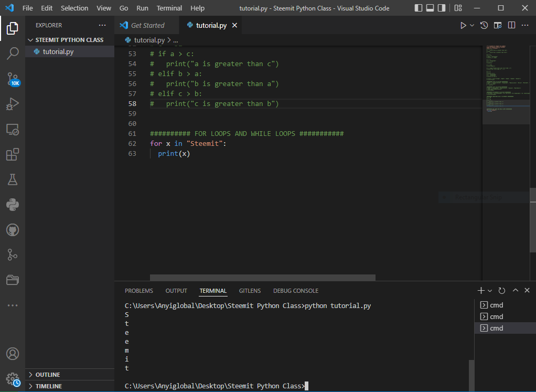Open the GitHub view in activity bar
This screenshot has height=392, width=536.
click(13, 230)
